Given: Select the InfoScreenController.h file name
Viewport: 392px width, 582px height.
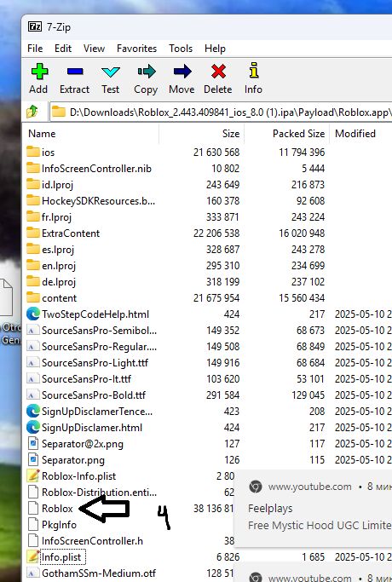Looking at the screenshot, I should [92, 541].
